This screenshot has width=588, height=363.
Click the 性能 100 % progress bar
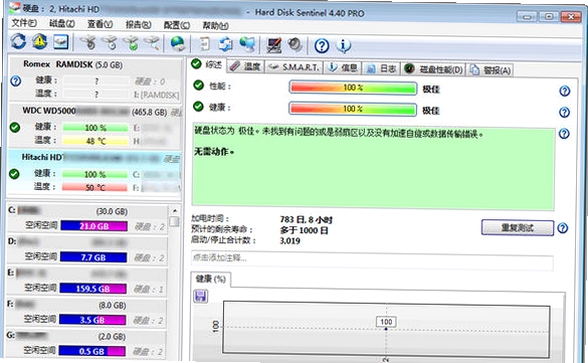[x=353, y=88]
